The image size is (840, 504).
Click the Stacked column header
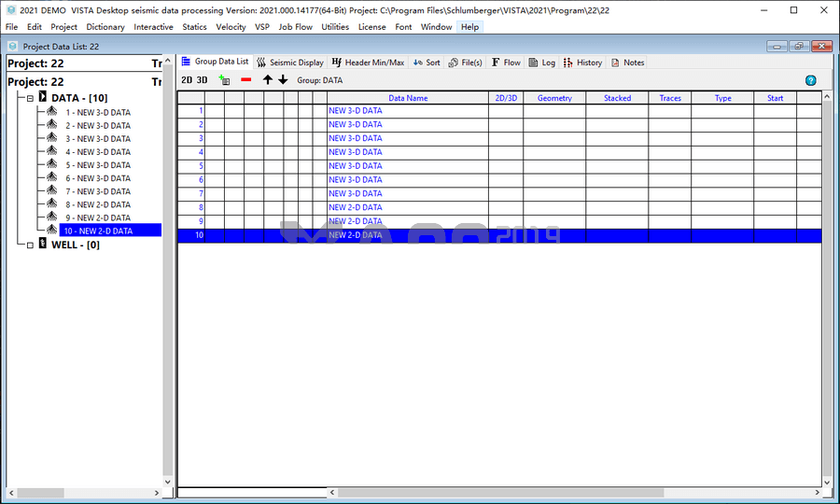(x=617, y=98)
